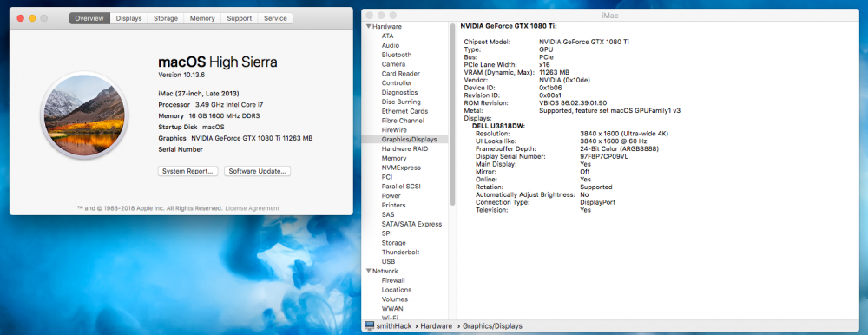
Task: Select SAS in the Hardware list
Action: pyautogui.click(x=387, y=215)
